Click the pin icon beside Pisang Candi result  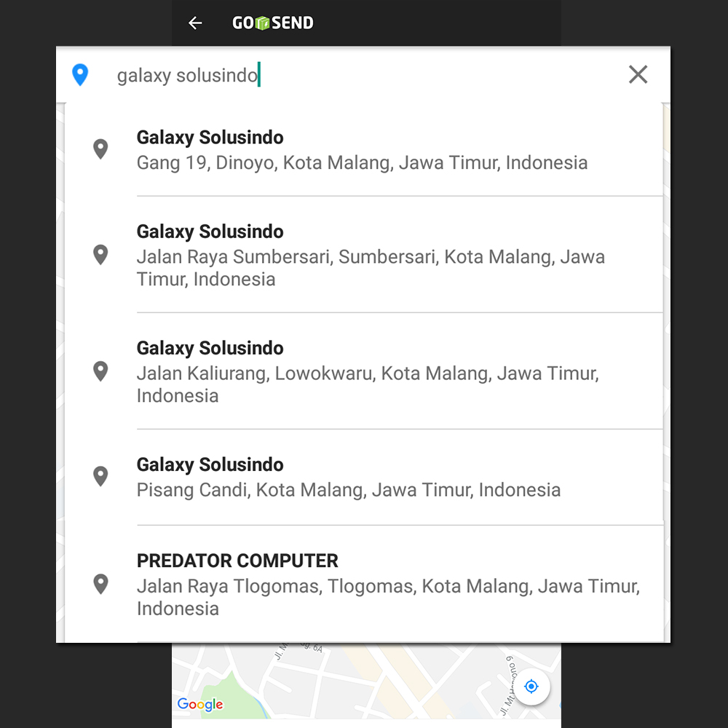point(100,476)
